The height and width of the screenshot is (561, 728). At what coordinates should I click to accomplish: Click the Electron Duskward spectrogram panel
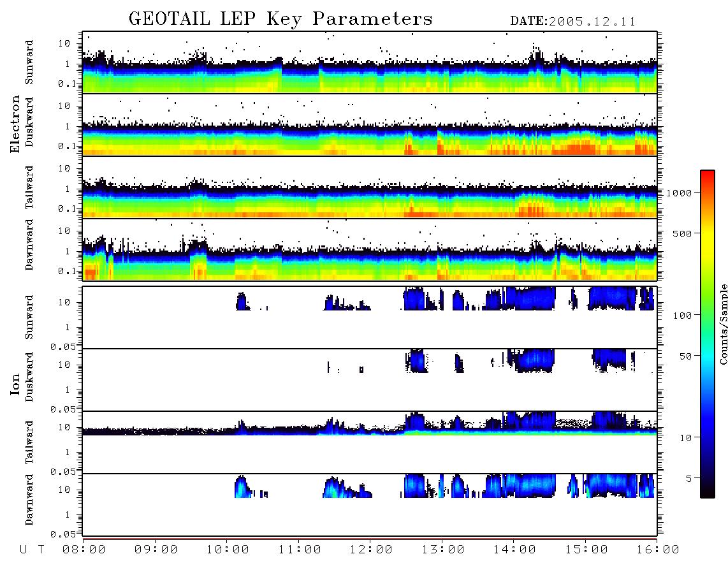[x=370, y=125]
